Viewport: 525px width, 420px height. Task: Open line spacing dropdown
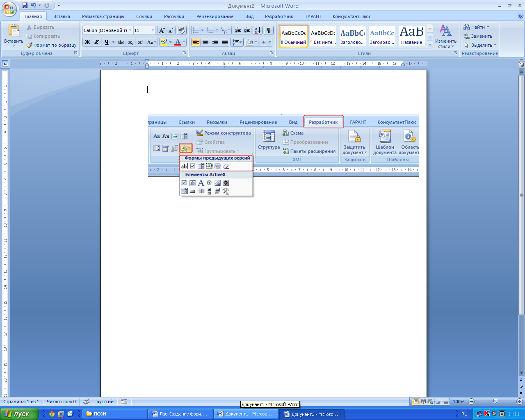pyautogui.click(x=237, y=42)
